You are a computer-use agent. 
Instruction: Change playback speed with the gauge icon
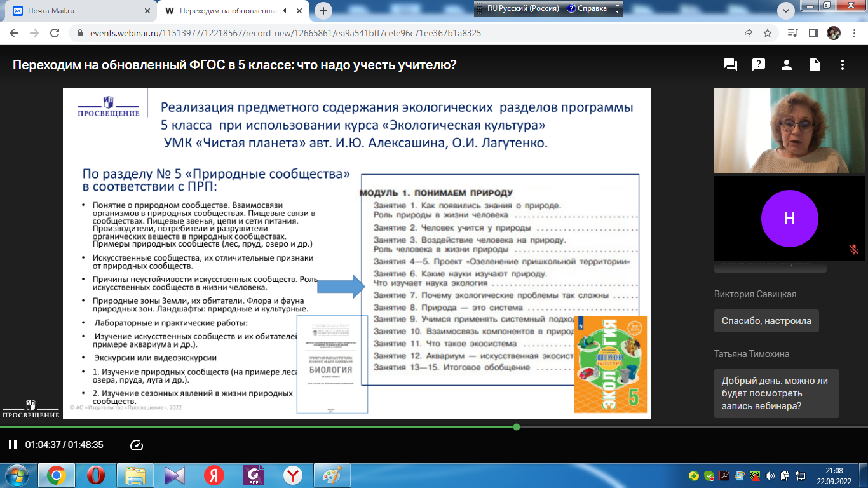pos(136,445)
